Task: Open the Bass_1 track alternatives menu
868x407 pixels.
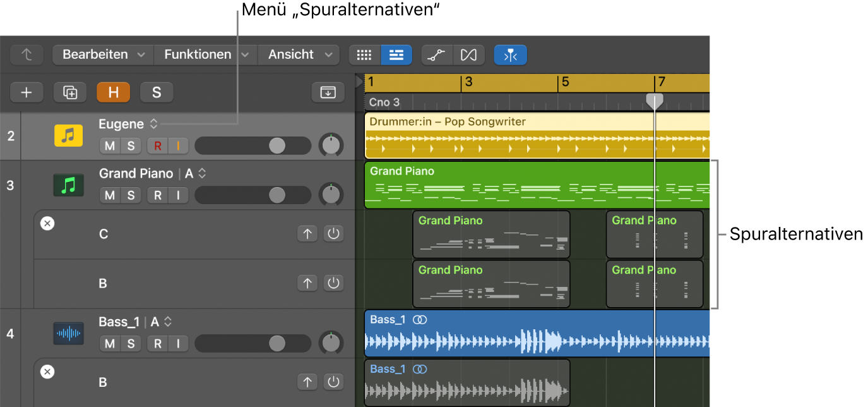Action: [167, 322]
